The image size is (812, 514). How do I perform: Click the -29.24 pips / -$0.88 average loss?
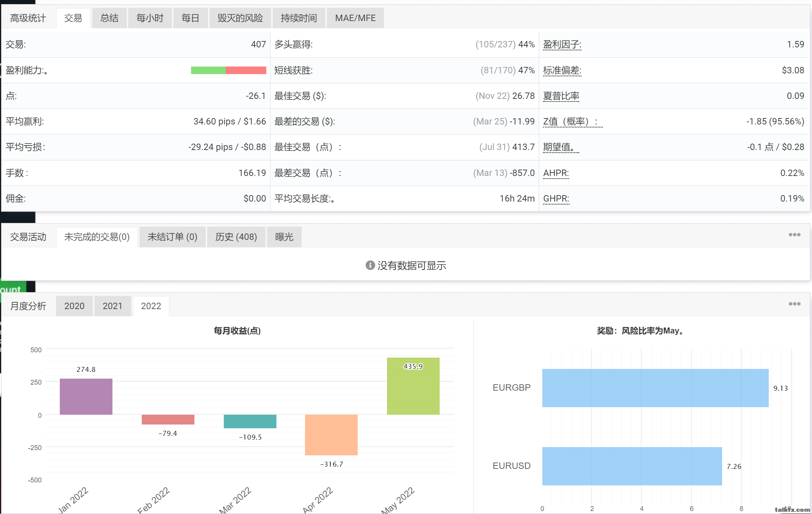click(x=227, y=147)
